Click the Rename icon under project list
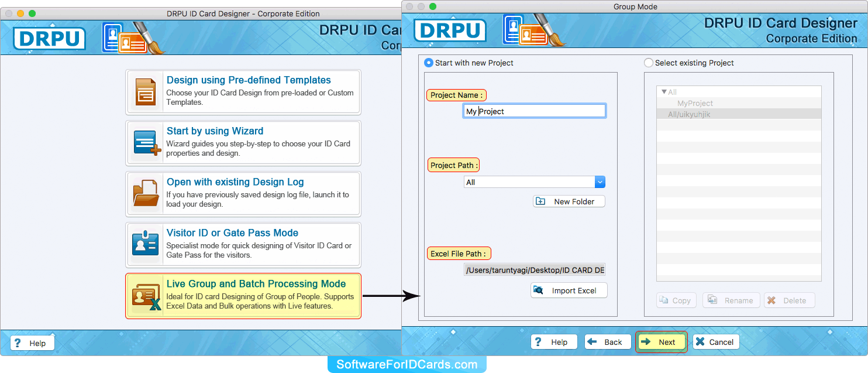 [712, 300]
